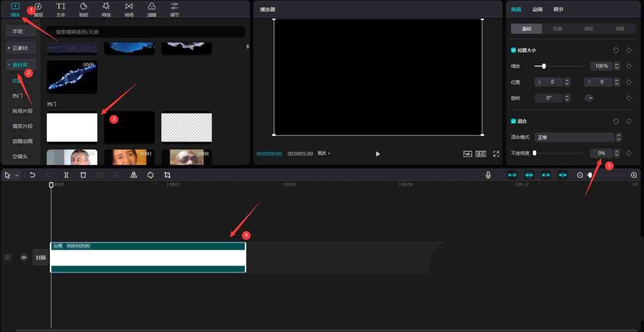The width and height of the screenshot is (644, 332).
Task: Reset the 位置大小 settings
Action: (615, 50)
